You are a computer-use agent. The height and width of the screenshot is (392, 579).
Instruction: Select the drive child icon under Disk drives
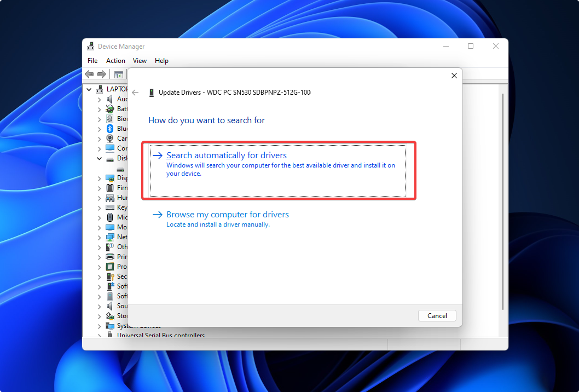(x=120, y=169)
